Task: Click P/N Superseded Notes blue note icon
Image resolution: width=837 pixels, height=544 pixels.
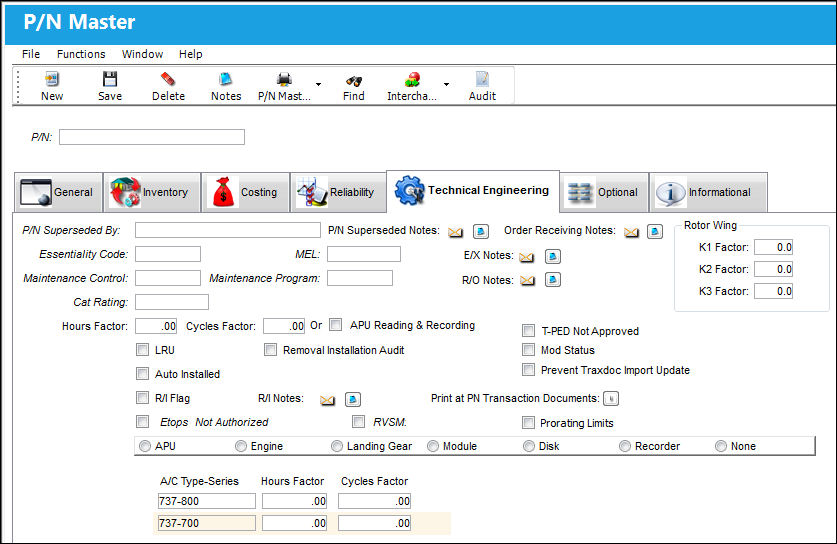Action: 481,232
